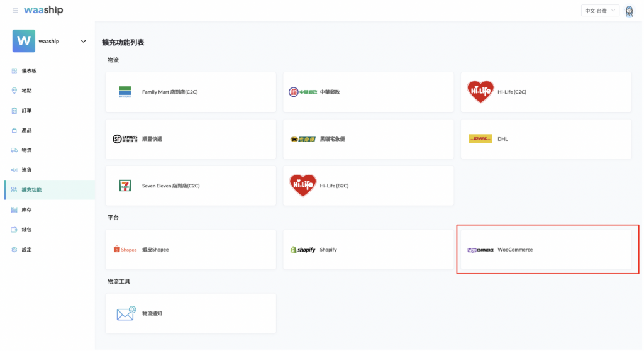
Task: Go to 訂單 in the sidebar
Action: click(x=26, y=111)
